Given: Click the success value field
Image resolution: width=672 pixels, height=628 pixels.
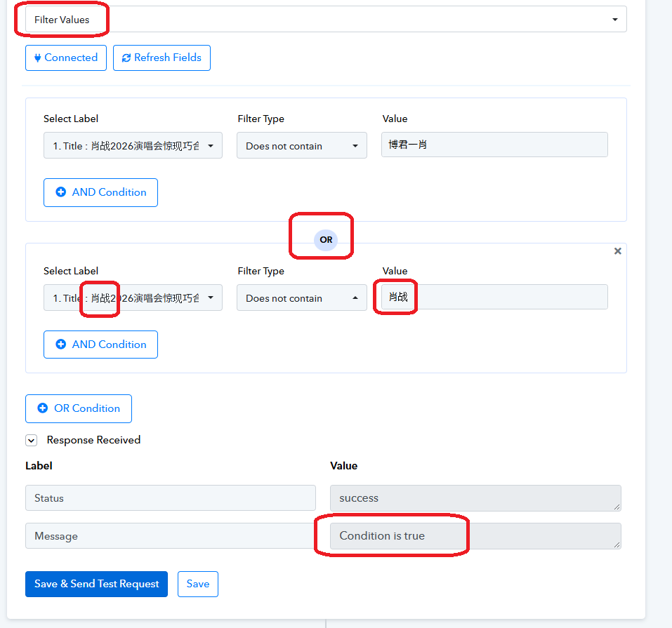Looking at the screenshot, I should (475, 498).
